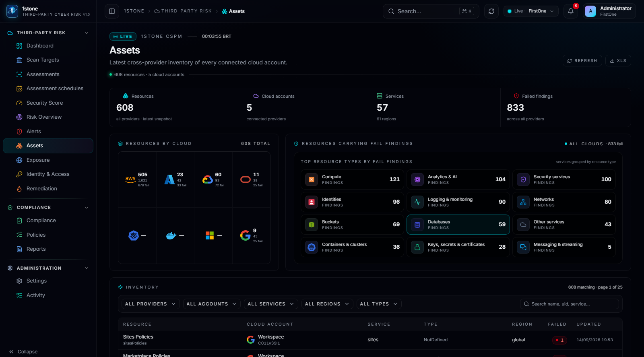Click the Networks findings icon
This screenshot has height=357, width=644.
click(523, 202)
